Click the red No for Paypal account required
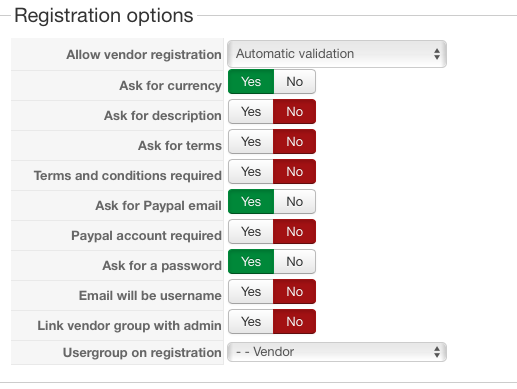The width and height of the screenshot is (517, 389). tap(294, 232)
